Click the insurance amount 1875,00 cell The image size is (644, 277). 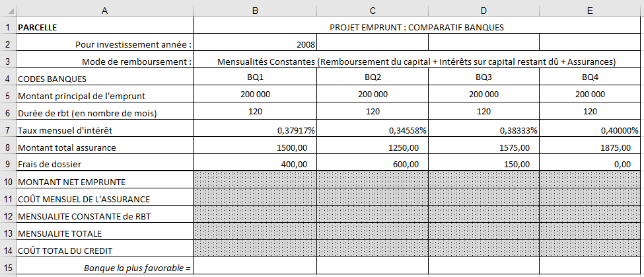click(x=589, y=147)
